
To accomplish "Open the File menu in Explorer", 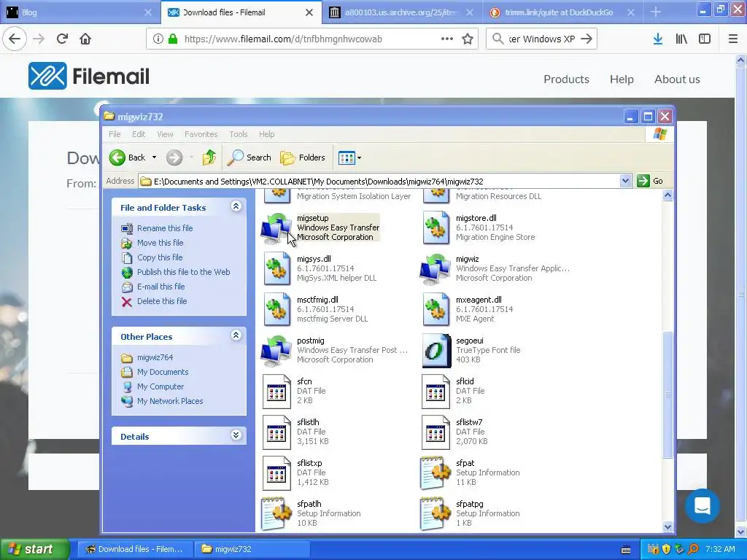I will (x=115, y=134).
